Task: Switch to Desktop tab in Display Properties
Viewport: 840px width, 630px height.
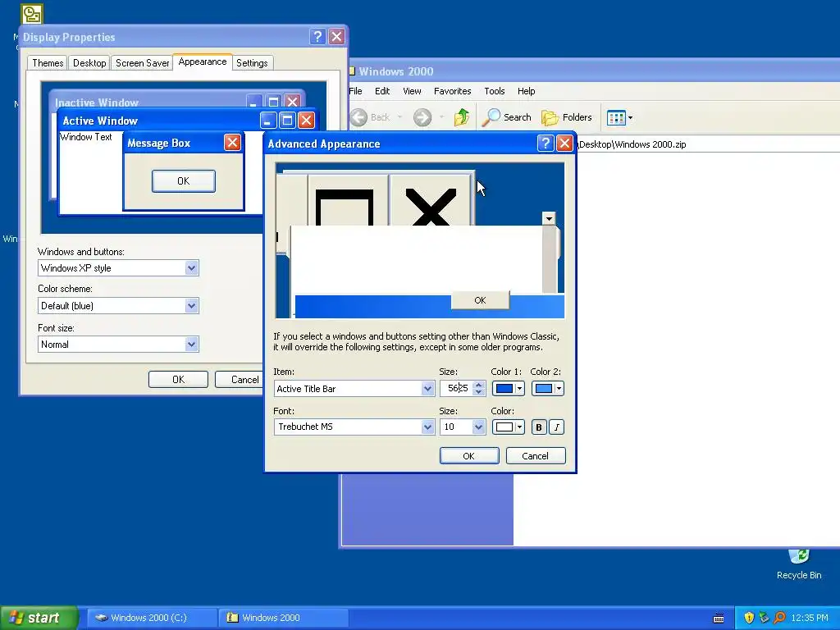Action: tap(89, 63)
